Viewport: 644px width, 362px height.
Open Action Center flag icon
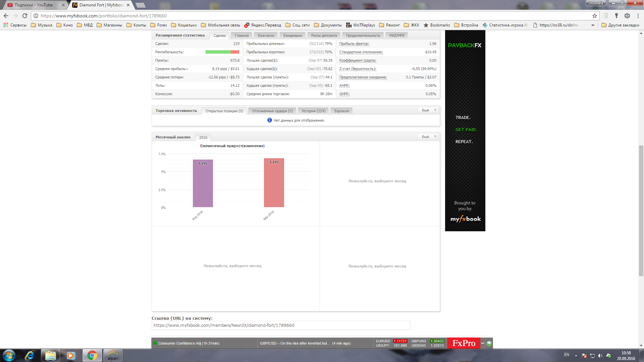click(584, 356)
